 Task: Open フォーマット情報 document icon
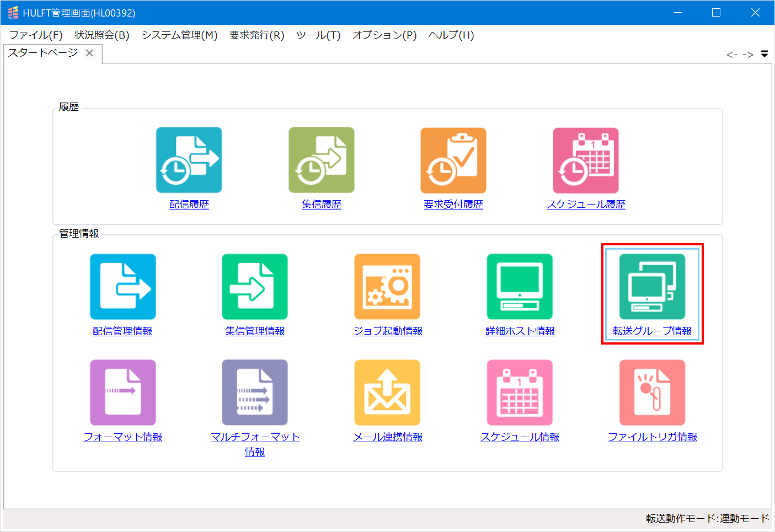(x=122, y=392)
